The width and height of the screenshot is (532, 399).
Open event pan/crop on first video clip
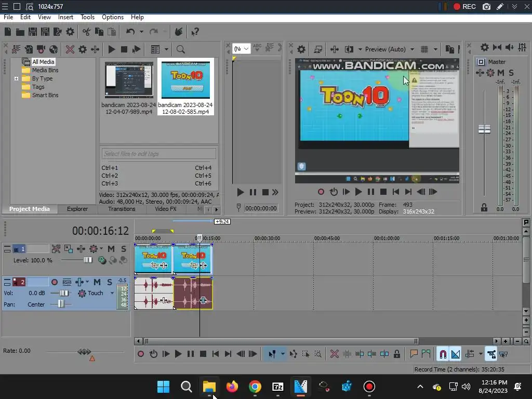[x=154, y=265]
